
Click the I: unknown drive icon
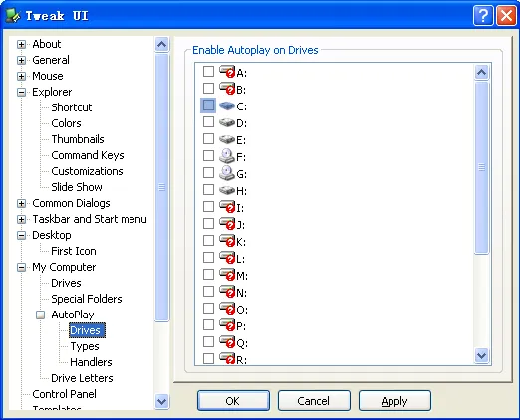pyautogui.click(x=227, y=207)
